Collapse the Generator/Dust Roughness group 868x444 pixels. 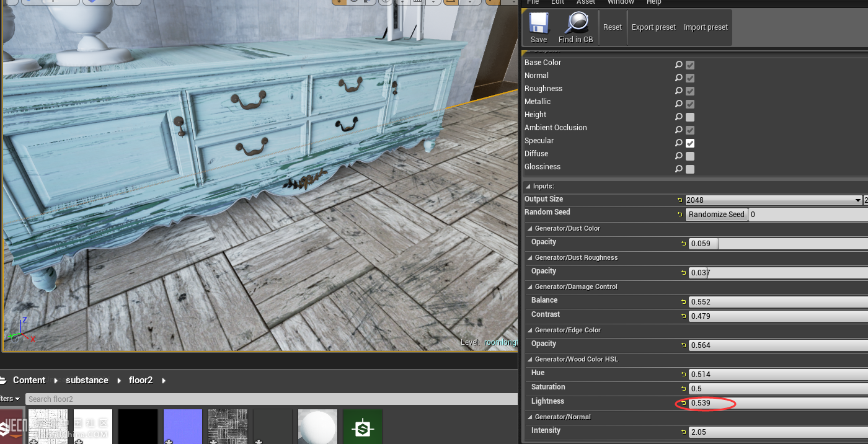click(531, 258)
